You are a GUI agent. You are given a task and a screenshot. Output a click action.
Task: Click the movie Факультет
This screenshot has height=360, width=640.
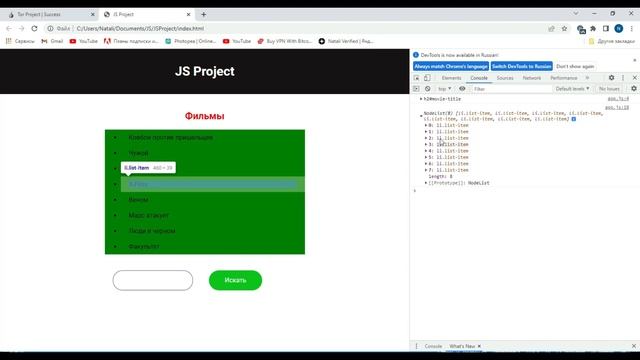pyautogui.click(x=144, y=247)
